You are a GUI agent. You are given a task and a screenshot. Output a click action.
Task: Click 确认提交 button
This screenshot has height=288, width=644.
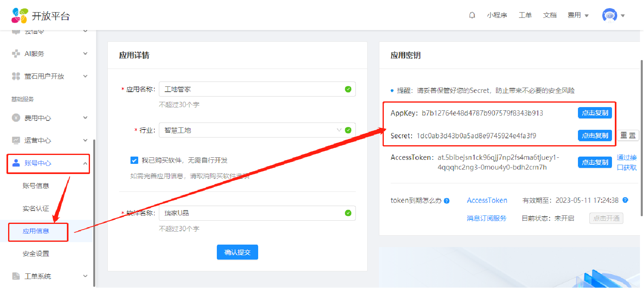237,252
